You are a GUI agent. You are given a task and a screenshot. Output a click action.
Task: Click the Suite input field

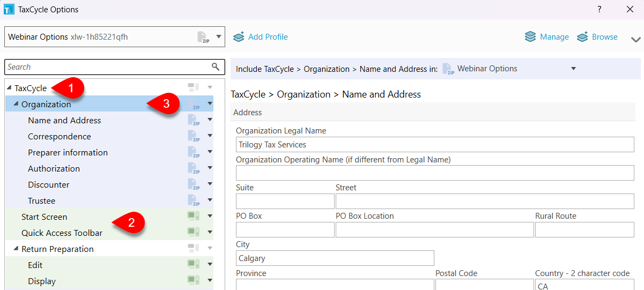[x=285, y=201]
